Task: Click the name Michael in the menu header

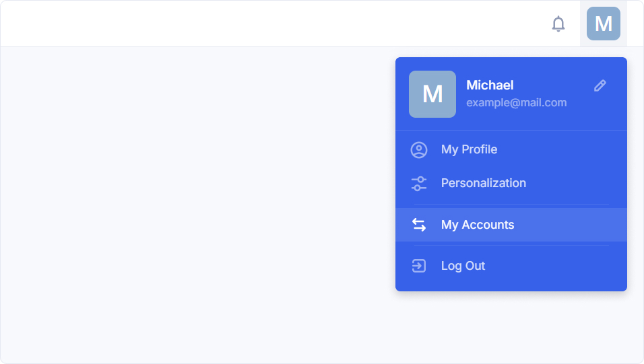Action: click(x=490, y=85)
